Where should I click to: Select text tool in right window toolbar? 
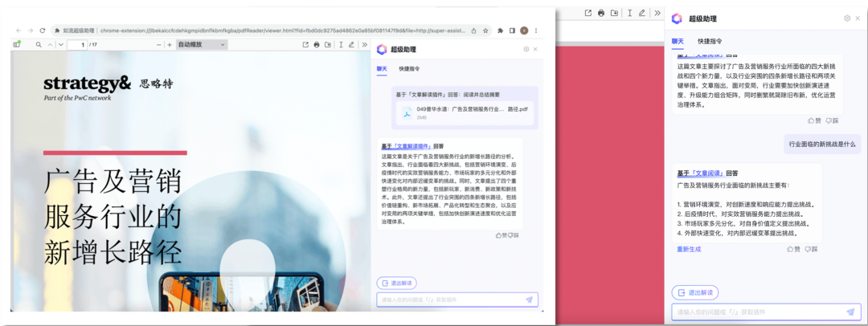(629, 13)
